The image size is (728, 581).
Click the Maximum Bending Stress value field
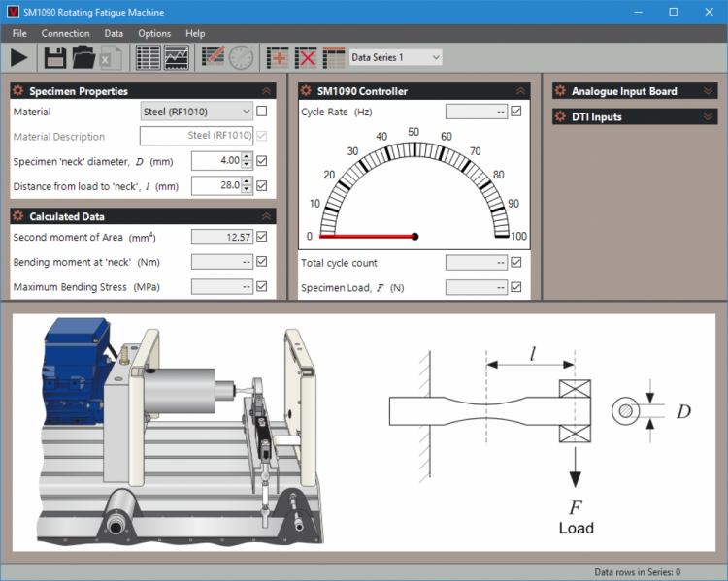click(222, 286)
